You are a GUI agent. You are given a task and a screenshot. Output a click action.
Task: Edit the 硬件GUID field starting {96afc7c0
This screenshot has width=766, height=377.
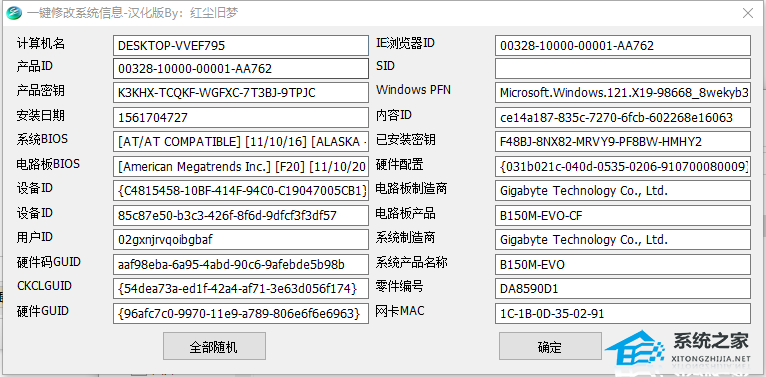tap(241, 313)
